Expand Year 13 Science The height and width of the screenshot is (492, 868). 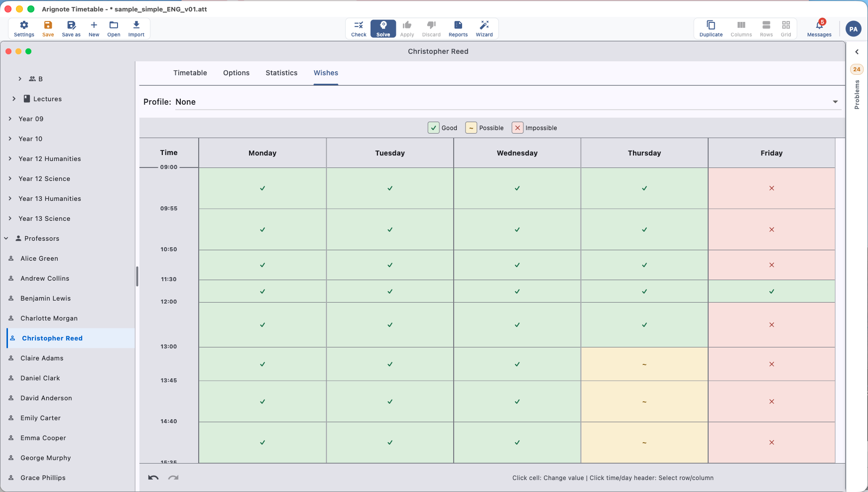pyautogui.click(x=10, y=218)
